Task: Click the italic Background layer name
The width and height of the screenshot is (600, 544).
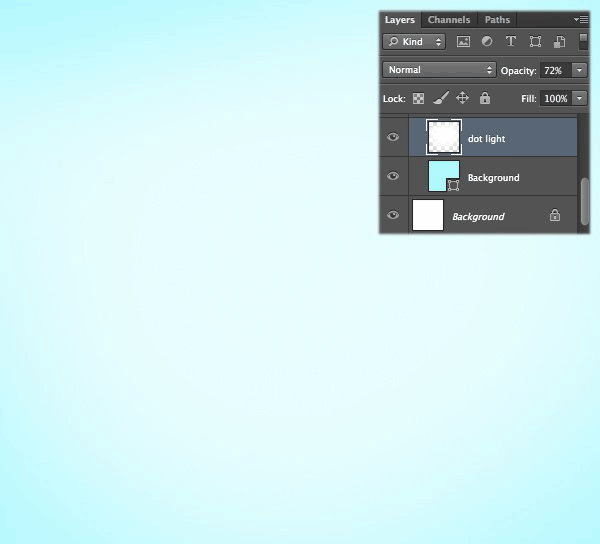Action: (478, 217)
